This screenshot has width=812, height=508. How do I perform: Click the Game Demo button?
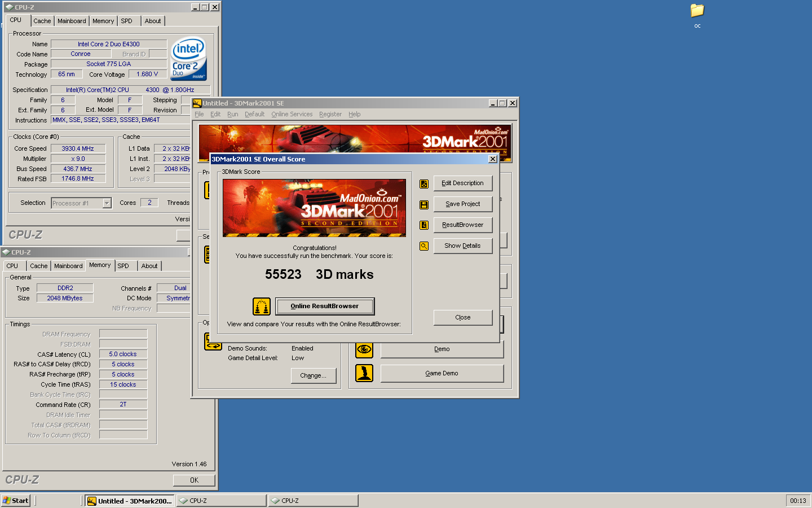point(442,374)
